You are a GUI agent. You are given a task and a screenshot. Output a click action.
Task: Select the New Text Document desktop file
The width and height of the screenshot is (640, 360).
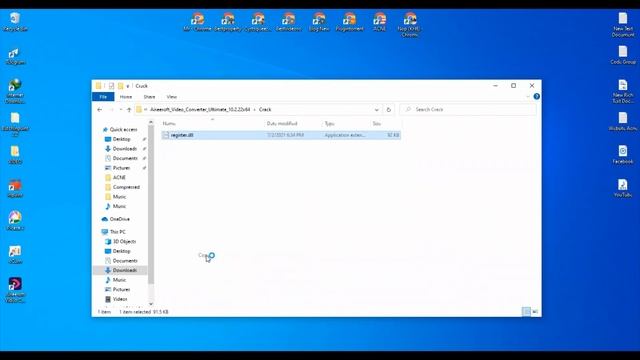pyautogui.click(x=623, y=24)
